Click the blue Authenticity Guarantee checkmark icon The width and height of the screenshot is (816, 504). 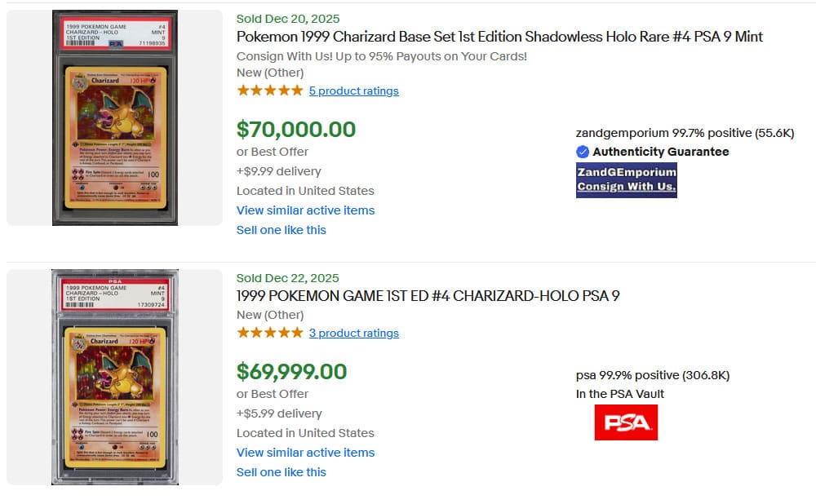(x=583, y=152)
